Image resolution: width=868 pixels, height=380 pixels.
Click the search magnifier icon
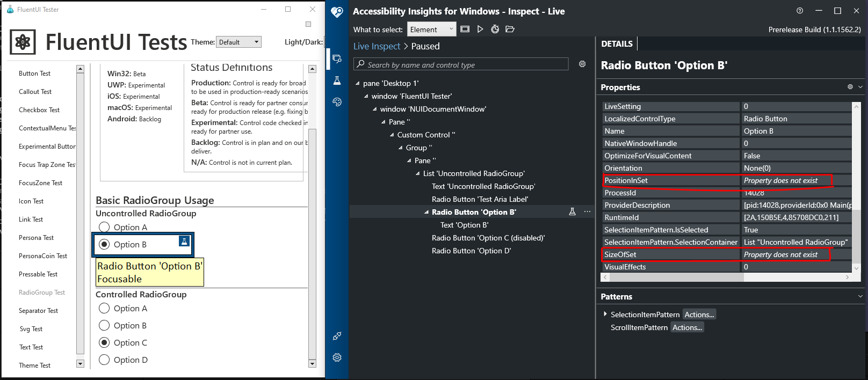pos(360,64)
